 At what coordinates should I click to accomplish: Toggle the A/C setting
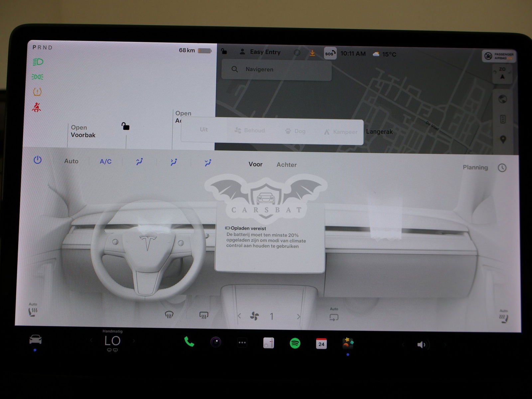click(x=106, y=162)
